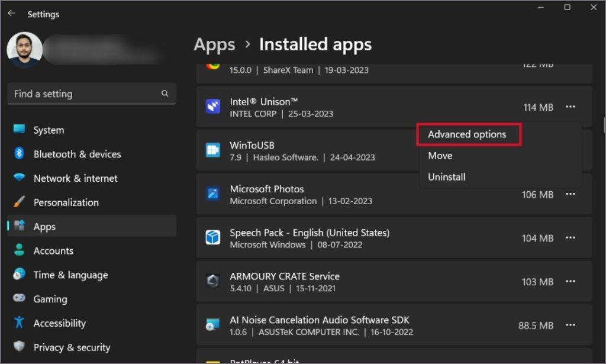Click the System monitor icon
606x364 pixels.
click(x=19, y=128)
